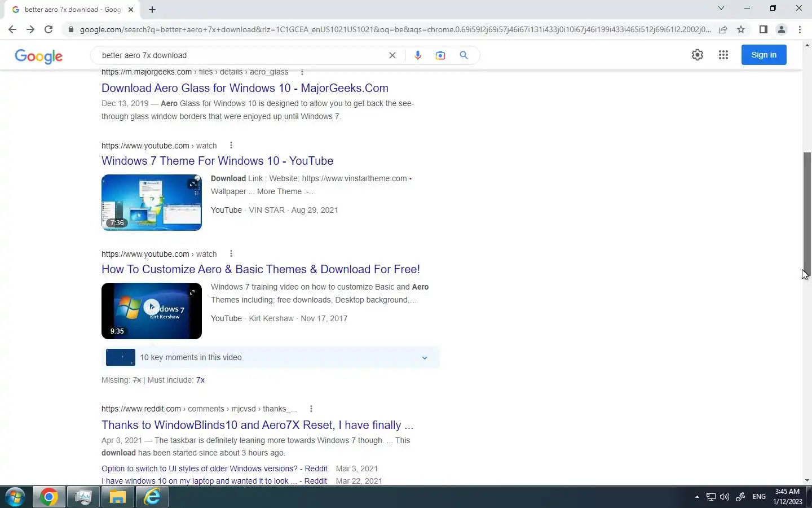Open Chrome side panel
This screenshot has width=812, height=508.
click(763, 29)
